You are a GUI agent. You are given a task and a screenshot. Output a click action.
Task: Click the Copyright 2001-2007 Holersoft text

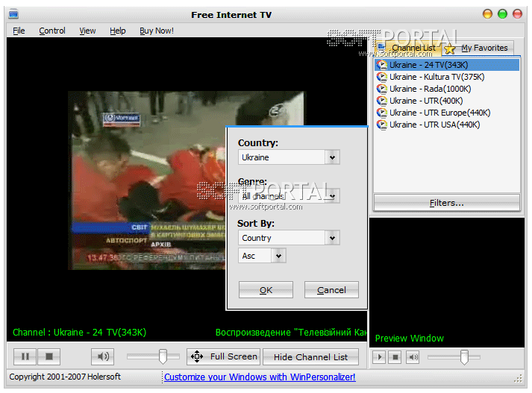(x=65, y=377)
